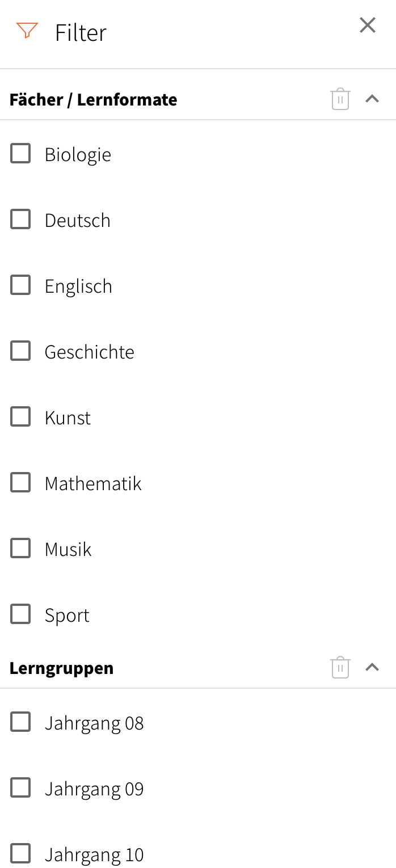The height and width of the screenshot is (868, 396).
Task: Toggle the Kunst checkbox
Action: pos(20,416)
